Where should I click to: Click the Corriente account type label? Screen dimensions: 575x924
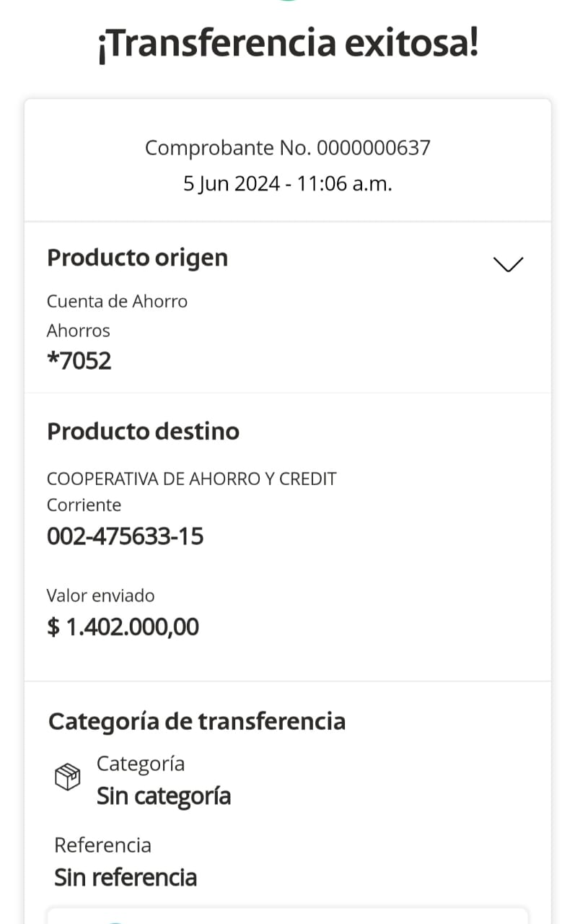click(x=84, y=505)
